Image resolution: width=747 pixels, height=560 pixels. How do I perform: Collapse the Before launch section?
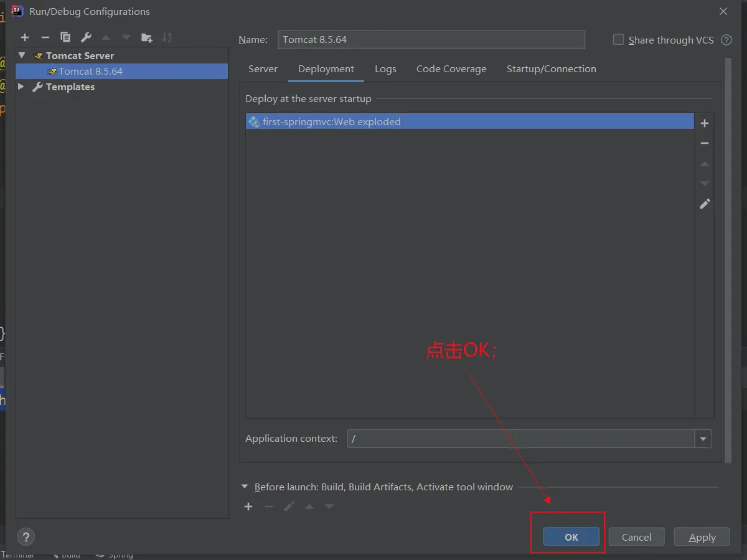(245, 487)
